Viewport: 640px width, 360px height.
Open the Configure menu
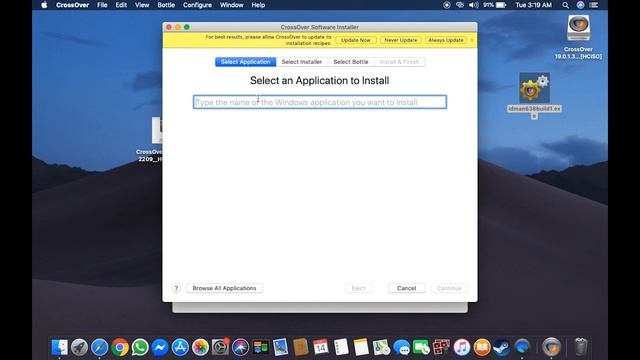(x=197, y=5)
